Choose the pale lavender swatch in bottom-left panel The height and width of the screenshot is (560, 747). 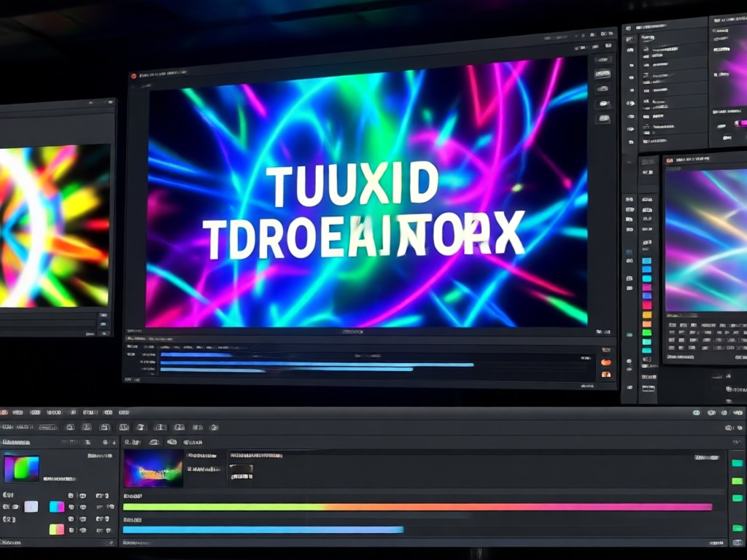click(x=31, y=506)
